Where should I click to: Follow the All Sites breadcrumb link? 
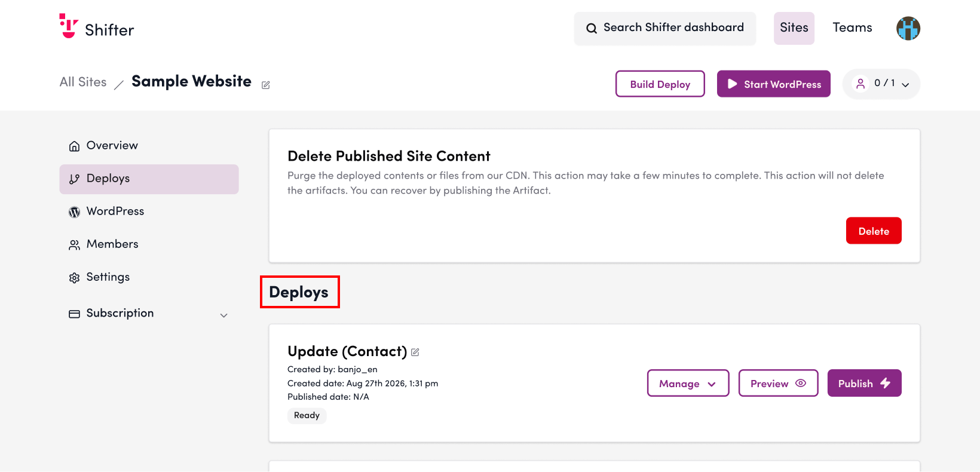point(83,82)
